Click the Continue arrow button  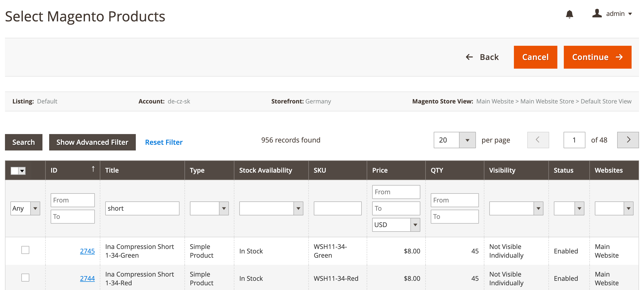pyautogui.click(x=598, y=57)
